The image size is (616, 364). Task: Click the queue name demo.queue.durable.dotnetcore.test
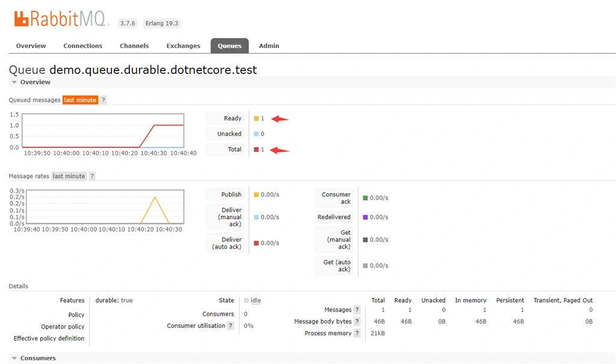153,70
